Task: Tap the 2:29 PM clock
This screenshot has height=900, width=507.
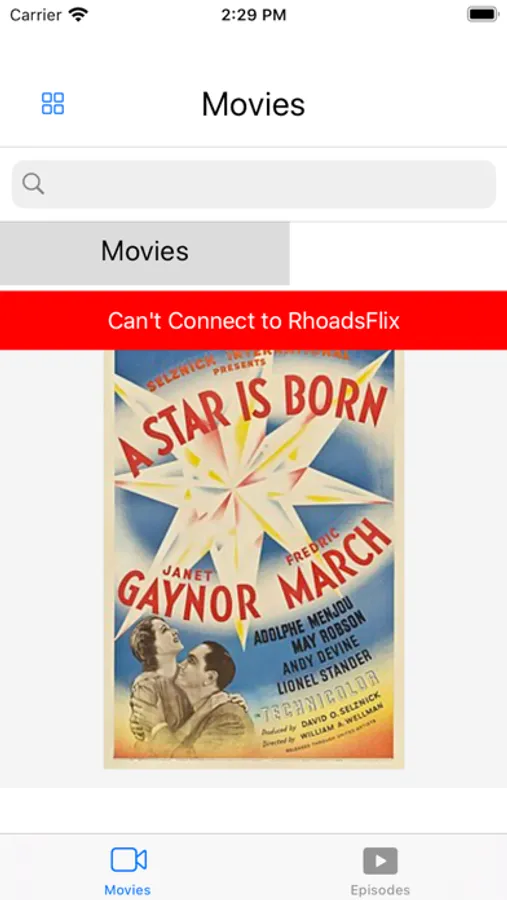Action: (x=253, y=15)
